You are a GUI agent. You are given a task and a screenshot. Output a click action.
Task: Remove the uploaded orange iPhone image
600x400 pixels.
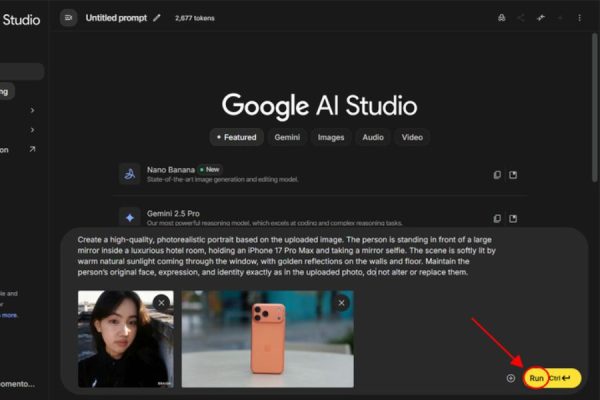341,302
